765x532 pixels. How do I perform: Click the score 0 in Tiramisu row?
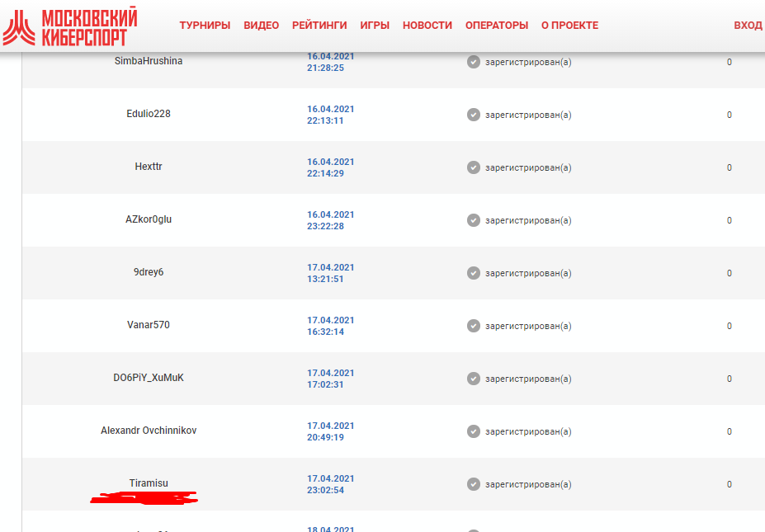730,484
